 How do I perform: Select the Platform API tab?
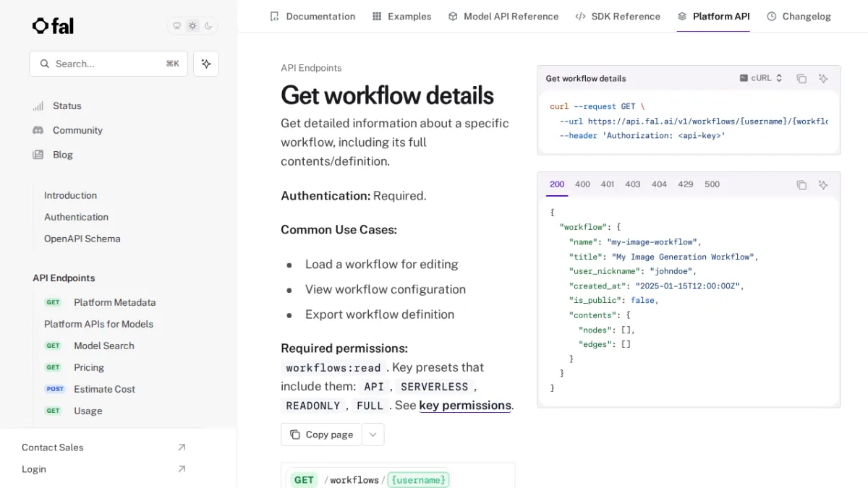[x=713, y=16]
